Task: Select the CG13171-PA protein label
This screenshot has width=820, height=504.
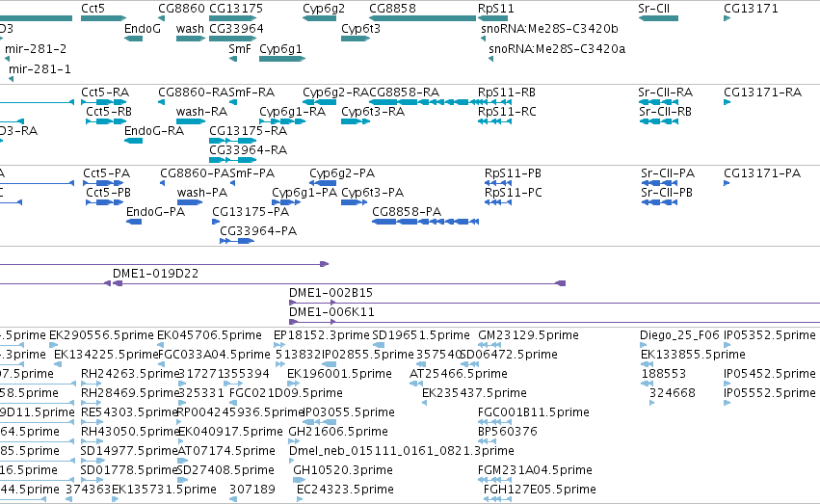Action: point(762,173)
